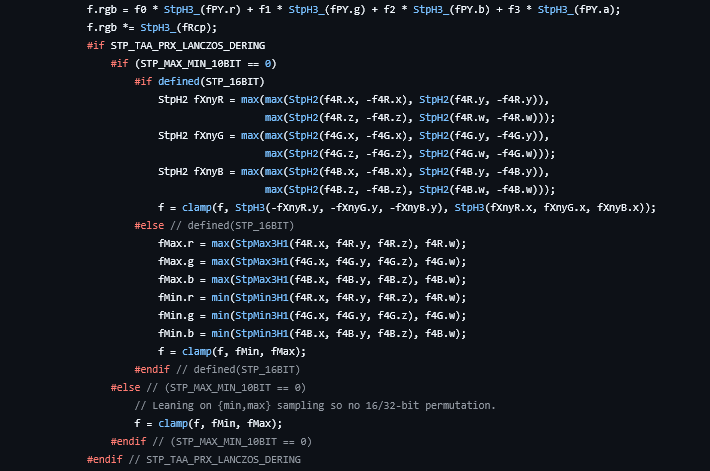Click the #else defined(STP_16BIT) directive
710x471 pixels.
[214, 226]
